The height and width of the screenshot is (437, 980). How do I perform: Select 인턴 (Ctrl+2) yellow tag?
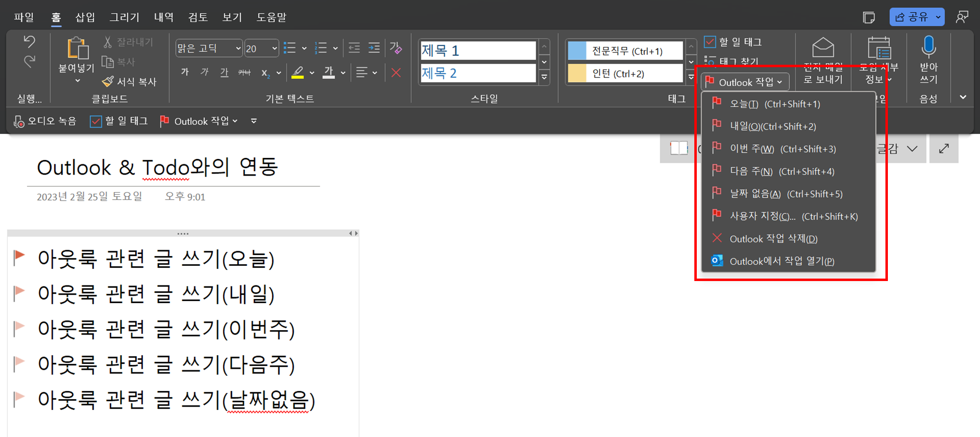(x=625, y=73)
